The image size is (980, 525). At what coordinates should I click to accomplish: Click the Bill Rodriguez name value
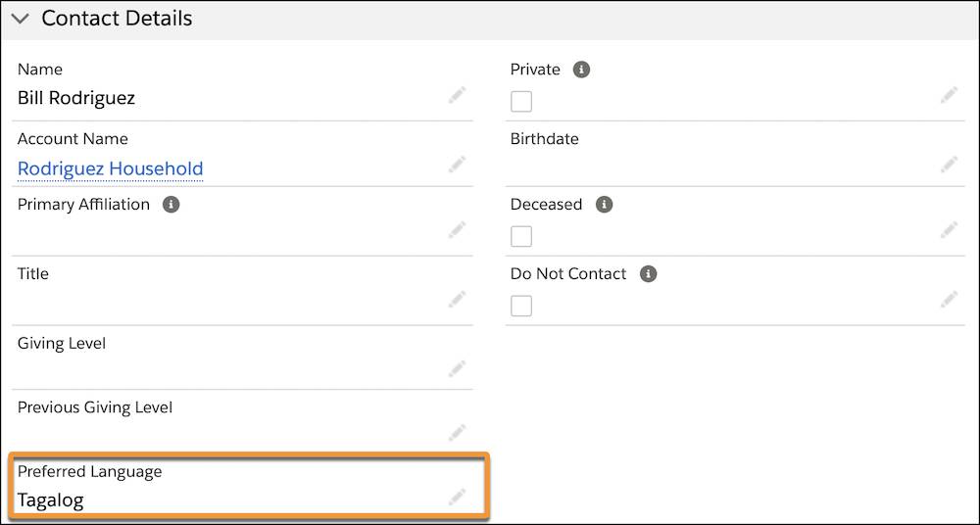pos(76,98)
